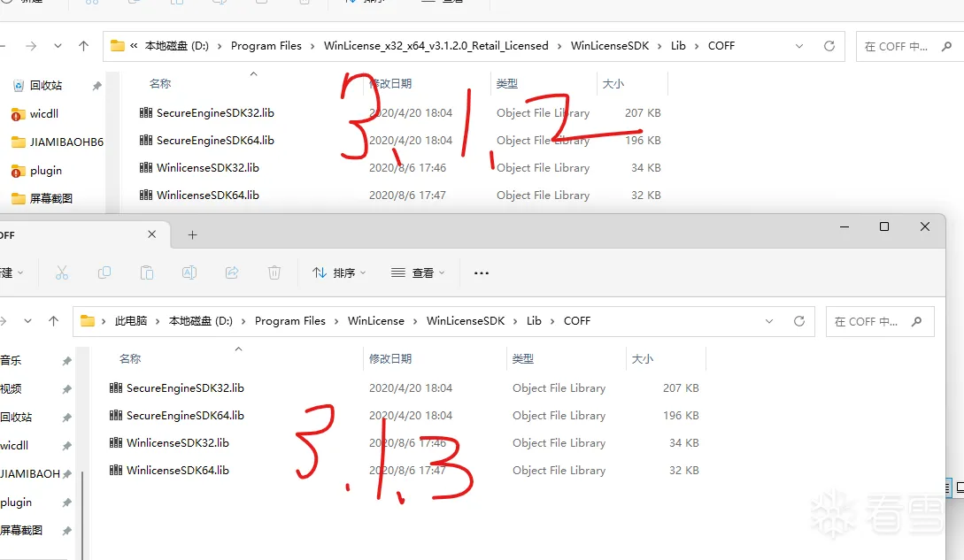Click the Forward arrow in back window
Viewport: 964px width, 560px height.
pyautogui.click(x=31, y=46)
